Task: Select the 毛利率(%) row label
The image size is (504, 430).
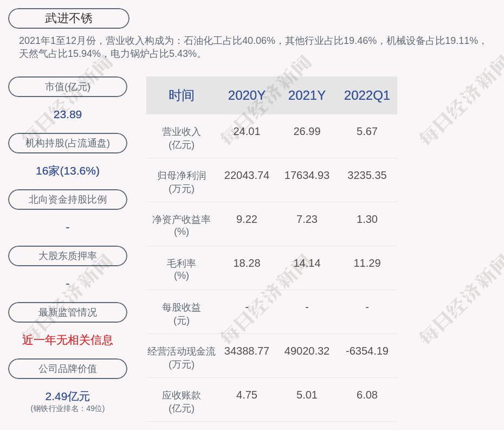Action: click(x=182, y=269)
